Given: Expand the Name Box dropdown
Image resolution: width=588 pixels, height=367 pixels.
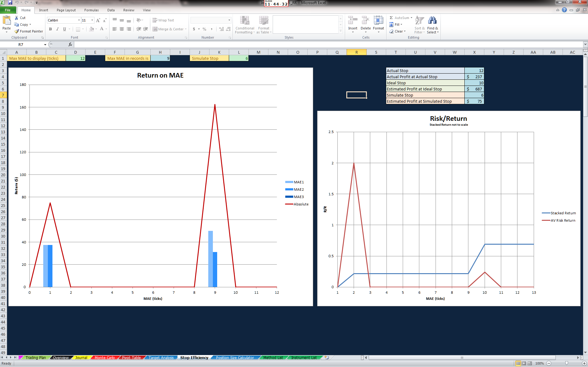Looking at the screenshot, I should (x=45, y=45).
